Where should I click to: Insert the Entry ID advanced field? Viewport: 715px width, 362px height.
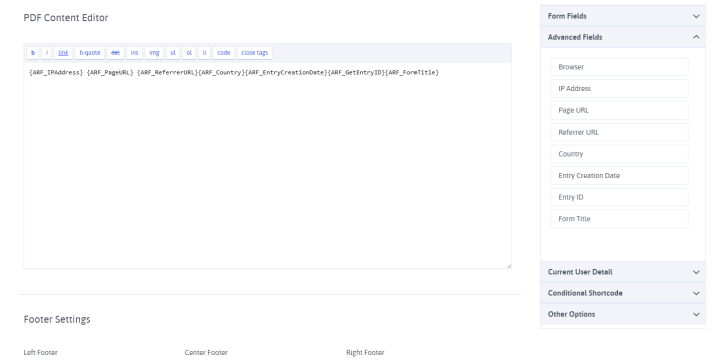pyautogui.click(x=619, y=197)
